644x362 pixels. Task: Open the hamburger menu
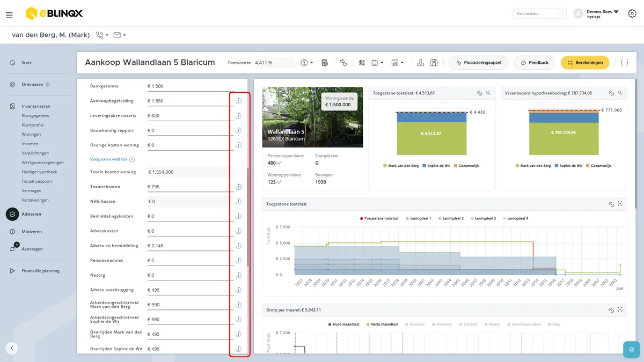point(9,15)
